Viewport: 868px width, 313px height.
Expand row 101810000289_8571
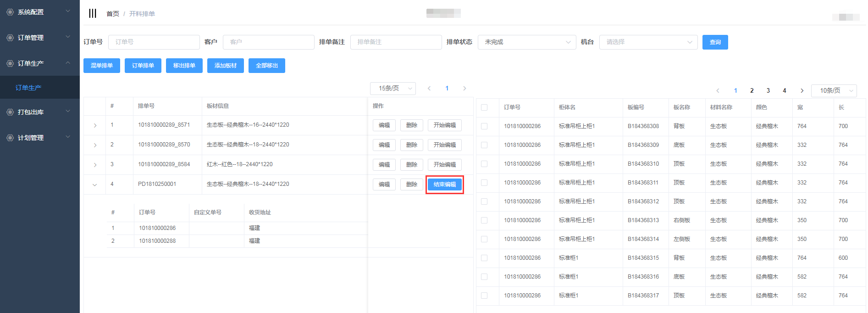[95, 125]
